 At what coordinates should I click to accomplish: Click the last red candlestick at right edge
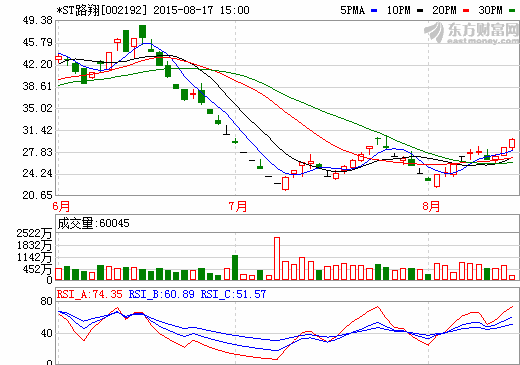(512, 143)
